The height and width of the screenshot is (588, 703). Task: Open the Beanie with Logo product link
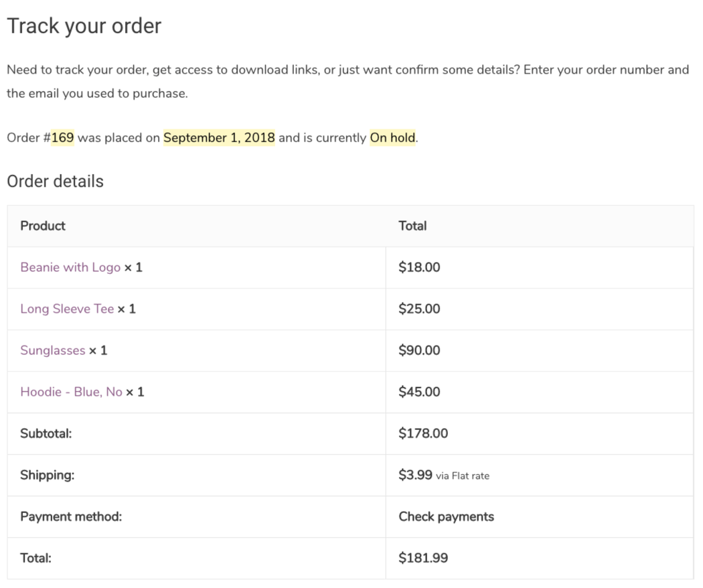coord(70,267)
